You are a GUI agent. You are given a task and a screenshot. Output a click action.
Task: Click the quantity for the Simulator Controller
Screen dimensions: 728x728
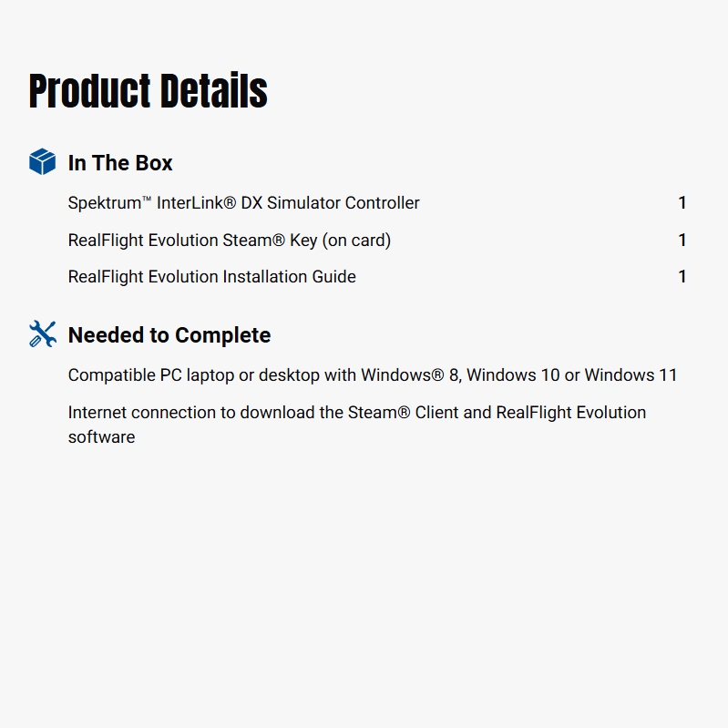tap(682, 203)
